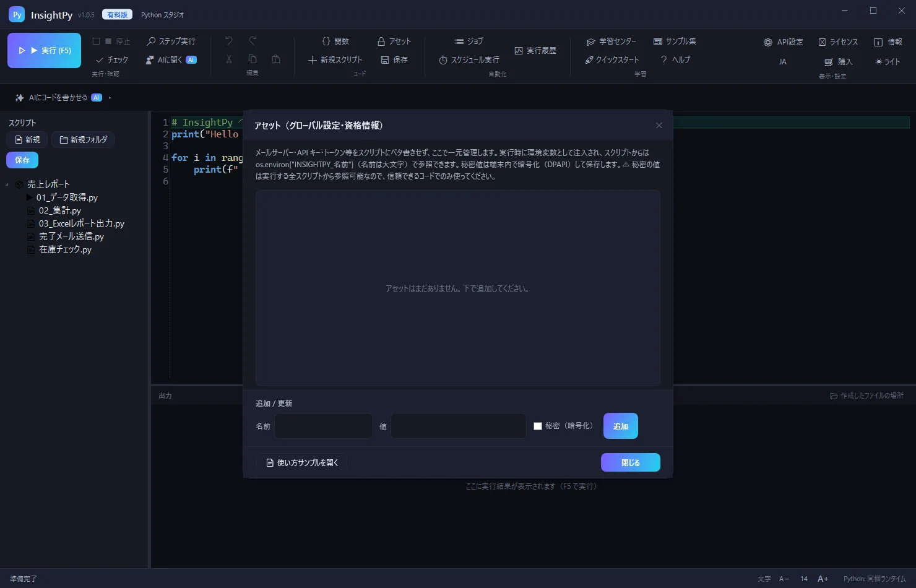Start ステップ実行 step execution

(171, 41)
